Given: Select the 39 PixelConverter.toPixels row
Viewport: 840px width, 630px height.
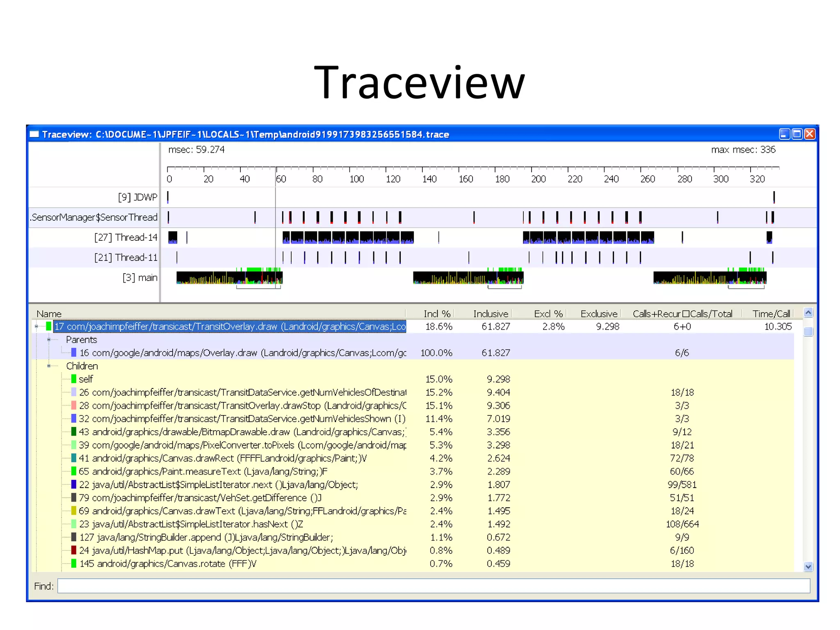Looking at the screenshot, I should click(413, 445).
